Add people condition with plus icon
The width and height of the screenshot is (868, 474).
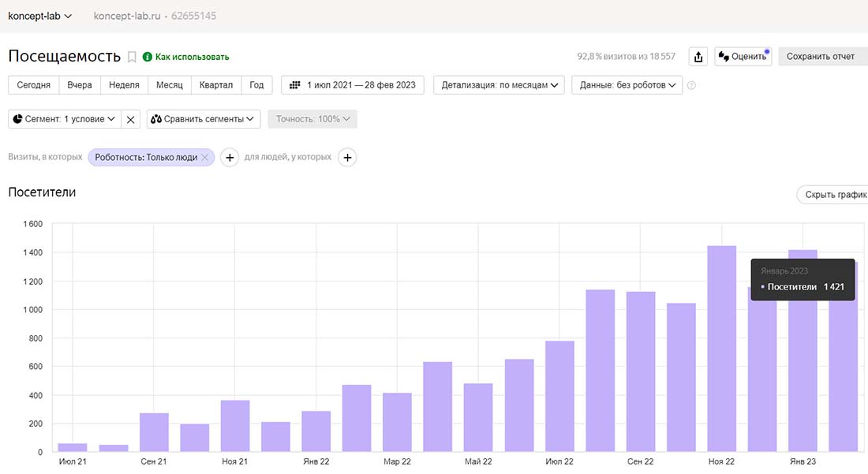pyautogui.click(x=347, y=158)
